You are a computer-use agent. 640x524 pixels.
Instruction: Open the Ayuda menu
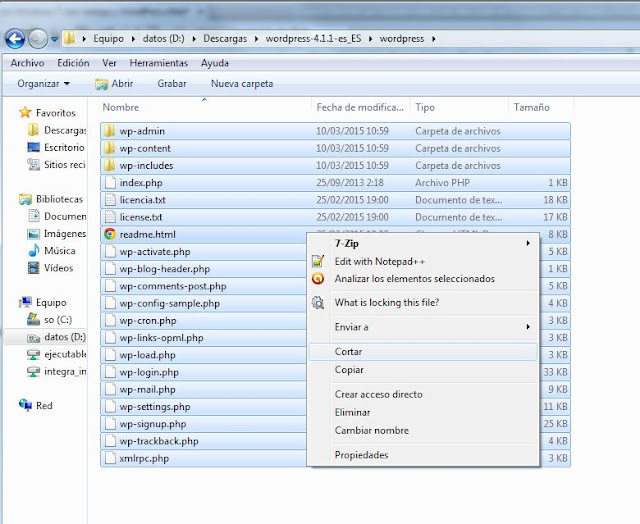(x=215, y=63)
